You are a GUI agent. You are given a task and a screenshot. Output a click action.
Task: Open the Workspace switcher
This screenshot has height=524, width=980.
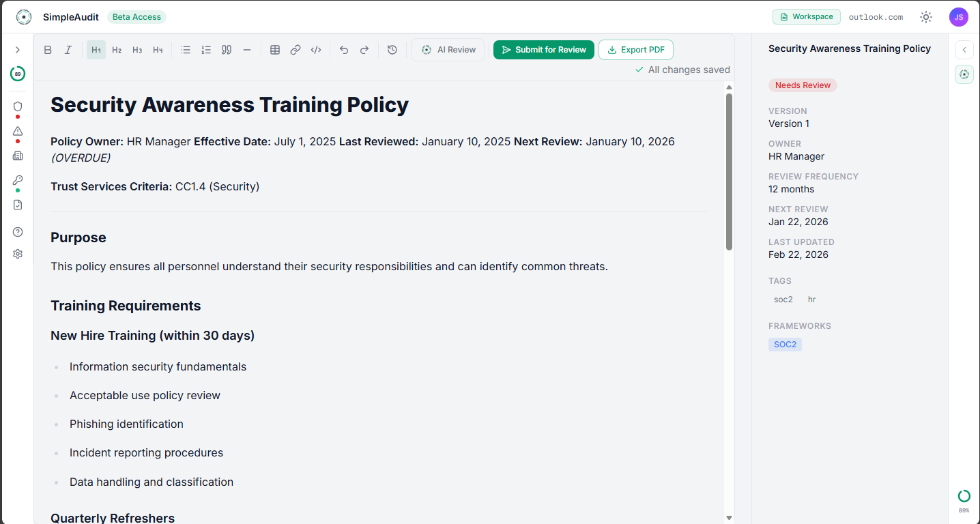pos(806,17)
